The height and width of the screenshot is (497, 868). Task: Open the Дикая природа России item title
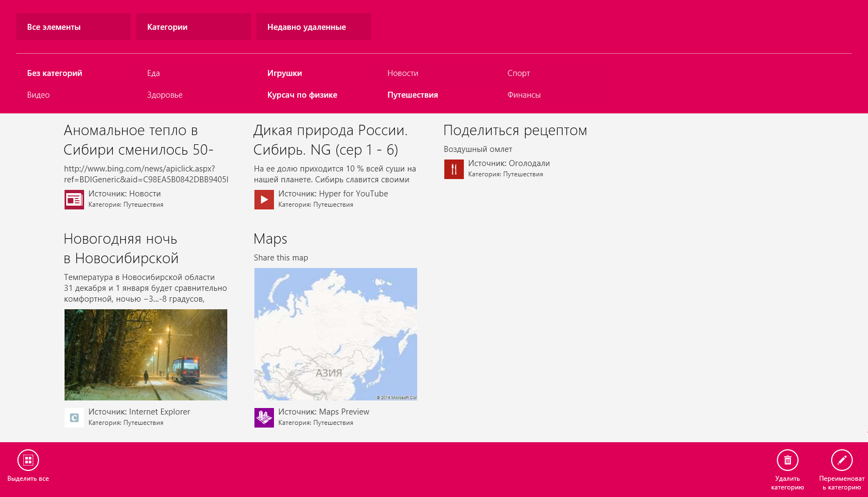(330, 140)
